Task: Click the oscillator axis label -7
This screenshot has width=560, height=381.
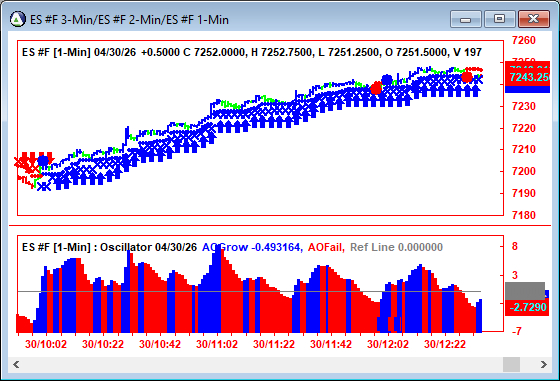Action: tap(516, 331)
